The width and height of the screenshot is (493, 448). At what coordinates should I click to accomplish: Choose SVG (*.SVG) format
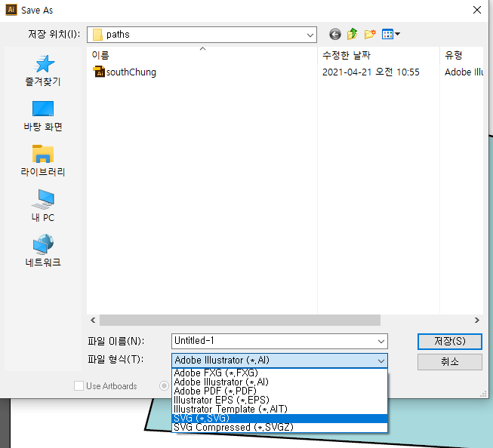279,419
